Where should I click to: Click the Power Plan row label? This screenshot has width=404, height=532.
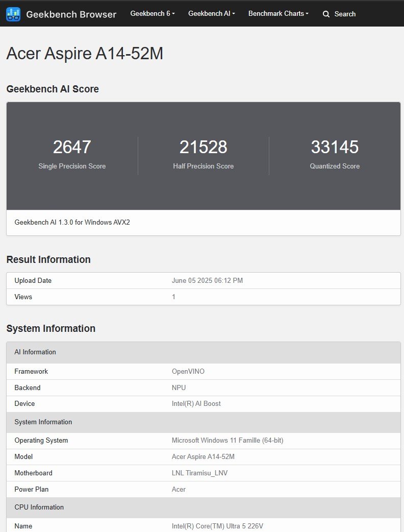(x=31, y=489)
